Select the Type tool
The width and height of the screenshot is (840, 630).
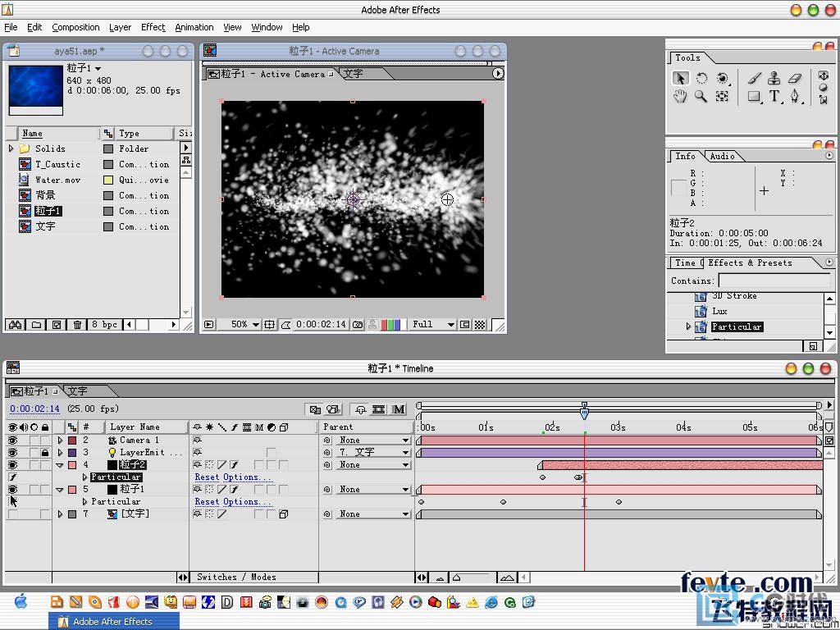[774, 97]
